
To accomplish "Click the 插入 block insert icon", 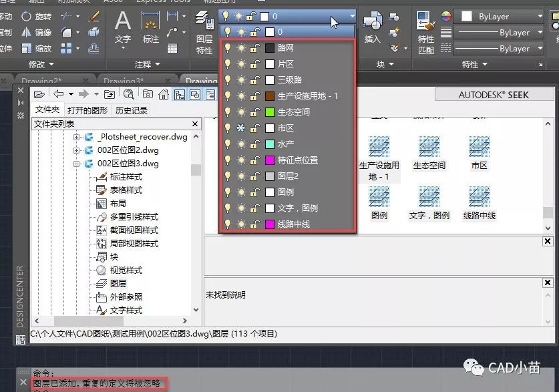I will (x=372, y=25).
